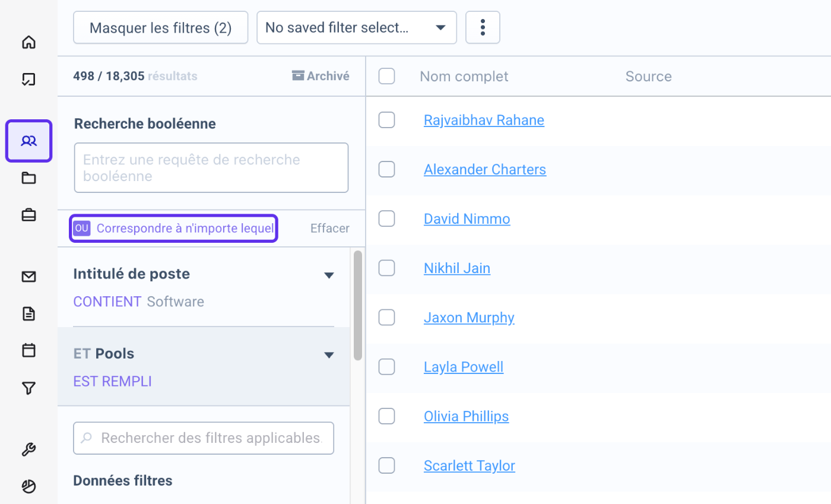Check the box for Jaxon Murphy

pyautogui.click(x=386, y=318)
